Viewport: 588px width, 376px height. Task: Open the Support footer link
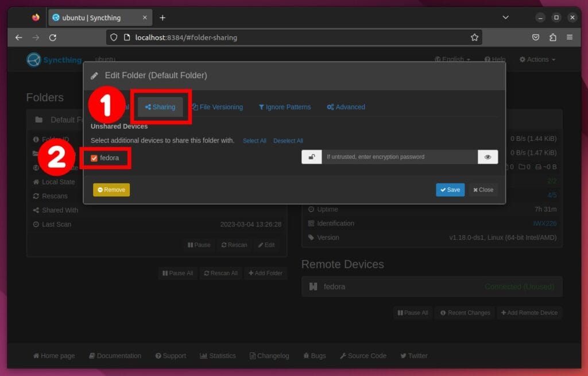coord(171,356)
